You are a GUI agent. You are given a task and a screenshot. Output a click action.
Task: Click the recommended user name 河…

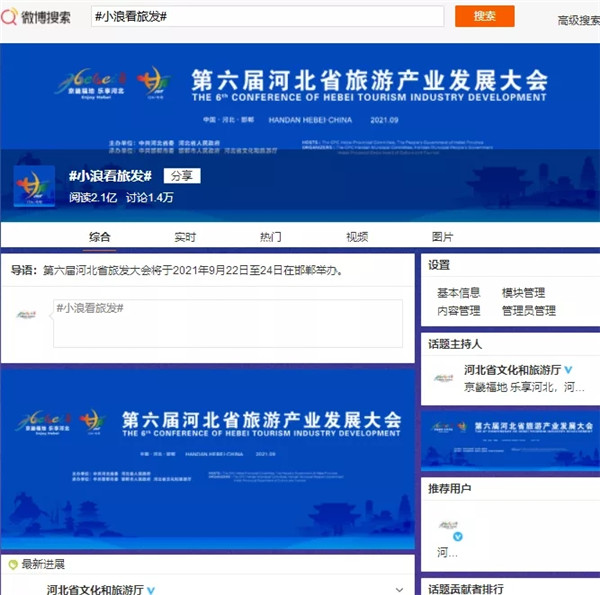tap(447, 552)
